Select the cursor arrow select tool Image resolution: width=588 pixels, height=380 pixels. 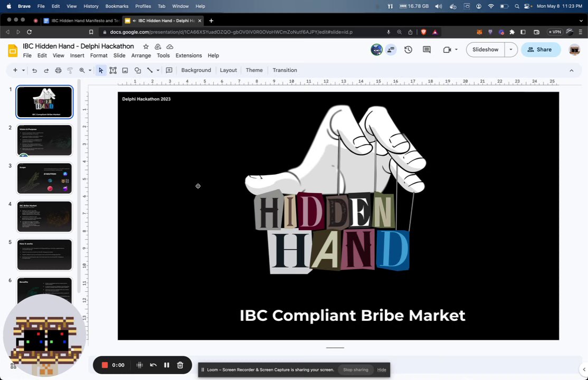(100, 70)
